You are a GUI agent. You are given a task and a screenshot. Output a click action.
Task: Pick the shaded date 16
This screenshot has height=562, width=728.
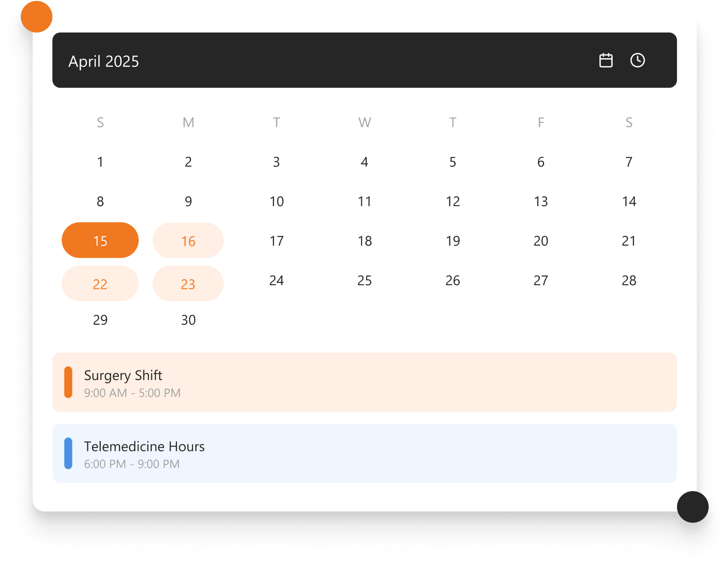click(x=188, y=241)
